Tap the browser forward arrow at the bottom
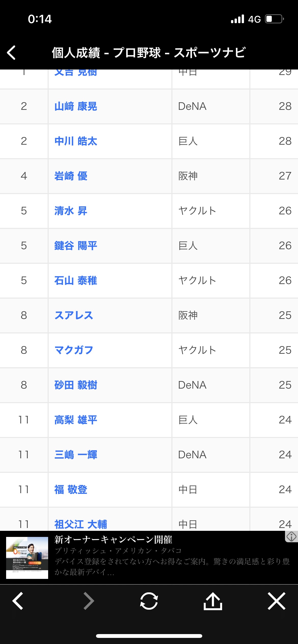The width and height of the screenshot is (298, 644). 89,601
